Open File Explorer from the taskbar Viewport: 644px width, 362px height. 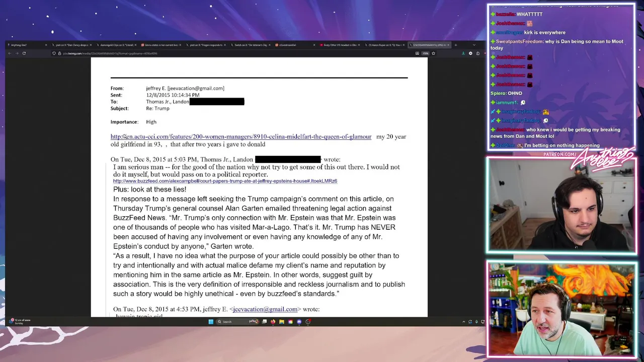(282, 322)
